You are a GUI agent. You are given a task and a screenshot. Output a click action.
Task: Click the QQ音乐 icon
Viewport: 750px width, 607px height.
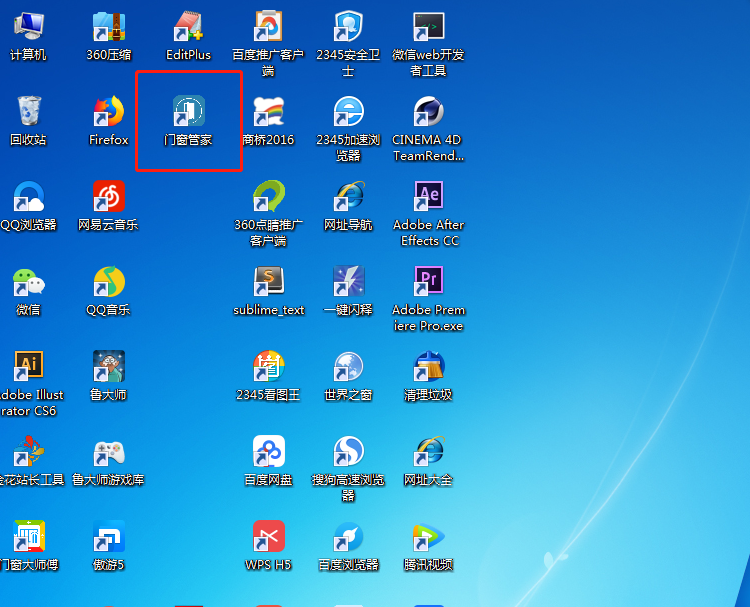tap(109, 281)
